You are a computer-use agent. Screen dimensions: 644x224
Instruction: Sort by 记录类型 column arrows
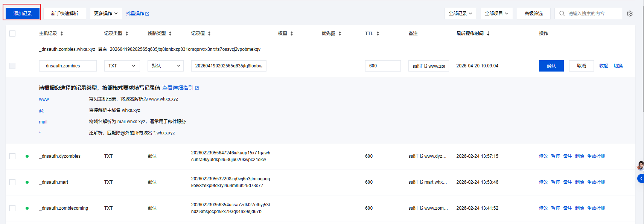[x=127, y=34]
